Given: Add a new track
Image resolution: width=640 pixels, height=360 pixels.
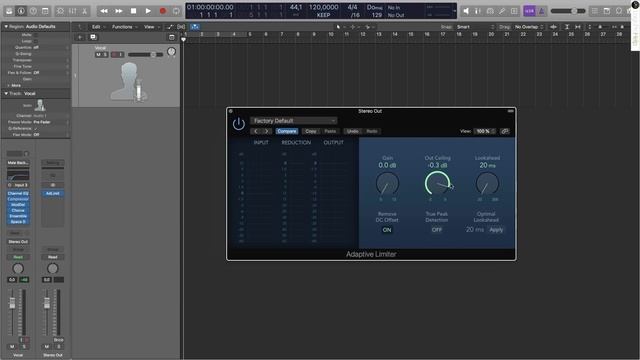Looking at the screenshot, I should point(80,37).
